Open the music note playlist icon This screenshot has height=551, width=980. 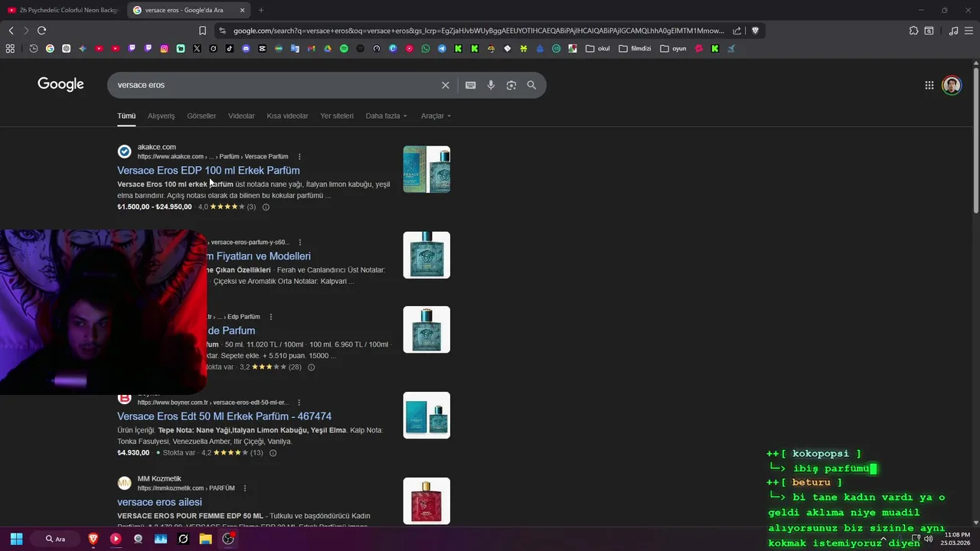click(953, 31)
